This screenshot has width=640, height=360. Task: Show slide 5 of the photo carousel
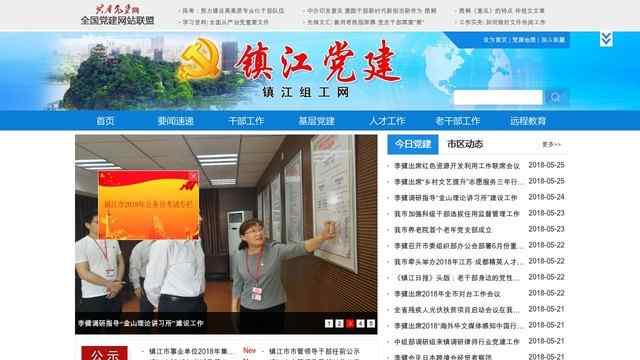tap(371, 323)
